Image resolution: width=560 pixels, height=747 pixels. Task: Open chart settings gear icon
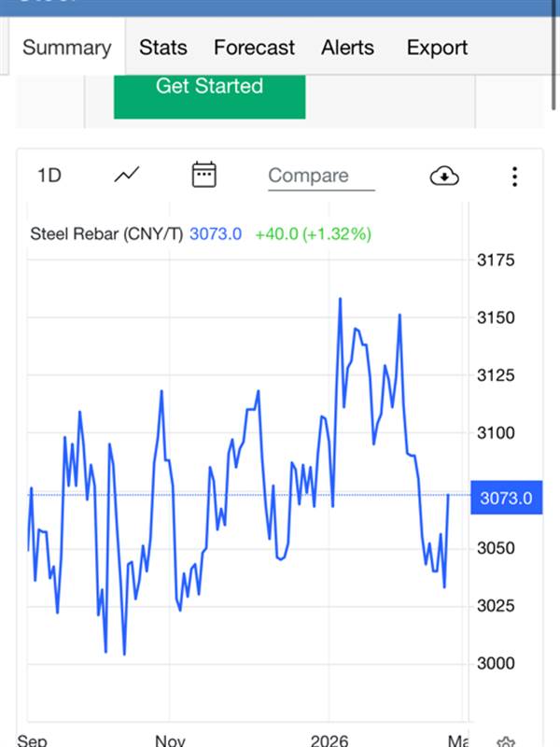506,741
